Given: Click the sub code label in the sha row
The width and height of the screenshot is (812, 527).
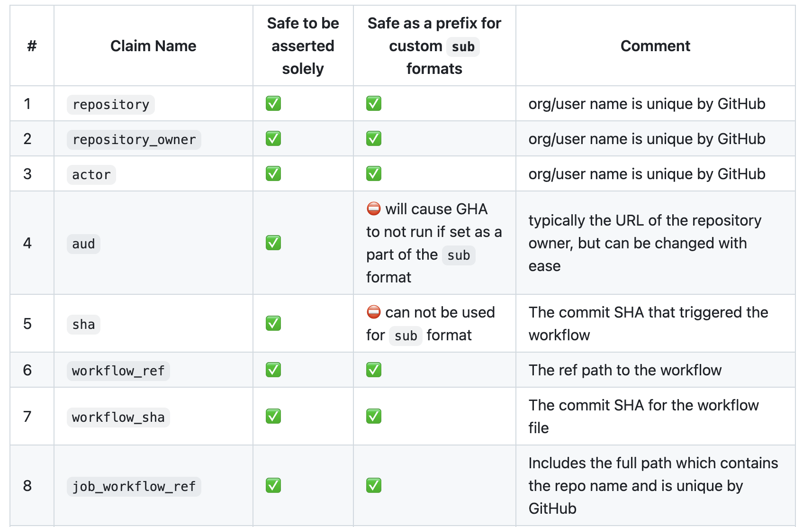Looking at the screenshot, I should (406, 336).
